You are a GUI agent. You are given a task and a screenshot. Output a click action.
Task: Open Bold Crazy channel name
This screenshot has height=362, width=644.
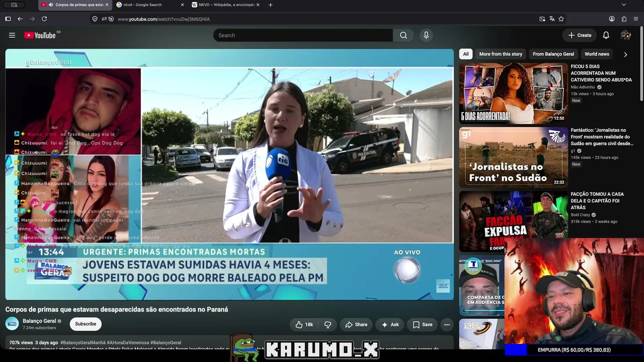click(x=580, y=215)
